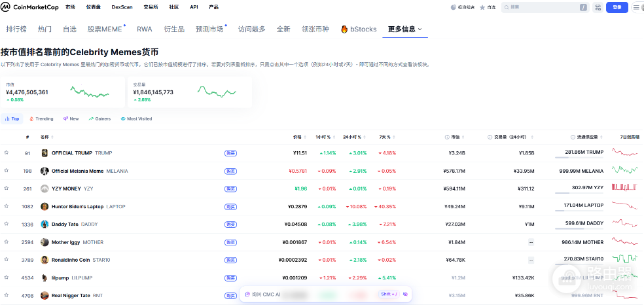This screenshot has width=644, height=305.
Task: Click supply progress bar for 171.04M LAPTOP
Action: point(579,211)
